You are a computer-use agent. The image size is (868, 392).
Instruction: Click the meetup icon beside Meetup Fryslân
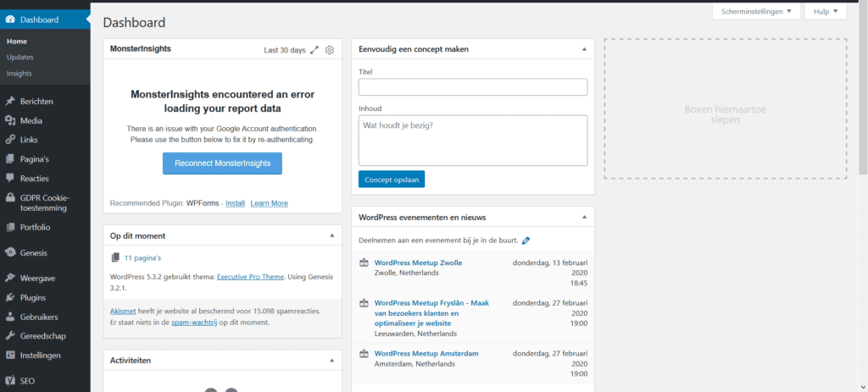(x=364, y=303)
